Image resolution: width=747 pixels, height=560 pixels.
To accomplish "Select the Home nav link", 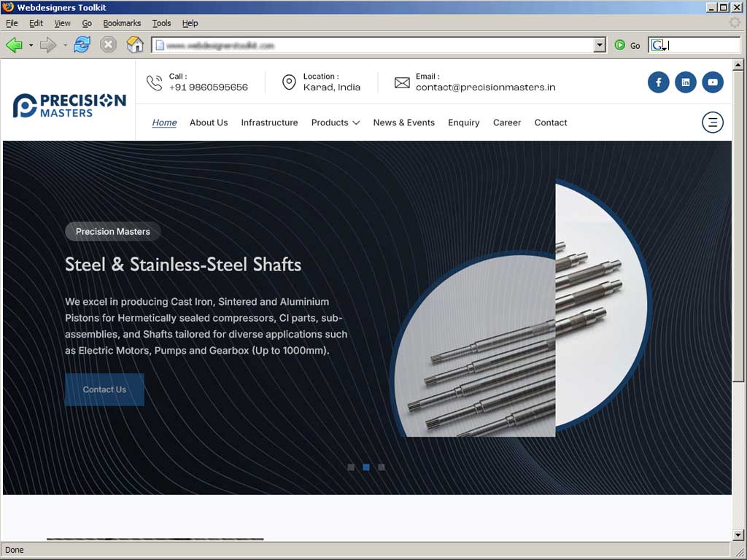I will (x=164, y=122).
